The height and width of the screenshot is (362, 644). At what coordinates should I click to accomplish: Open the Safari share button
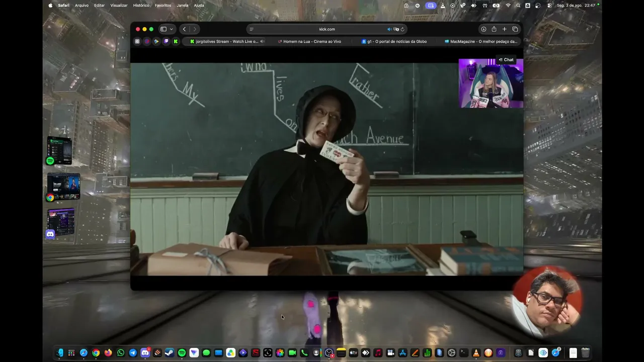[x=494, y=29]
